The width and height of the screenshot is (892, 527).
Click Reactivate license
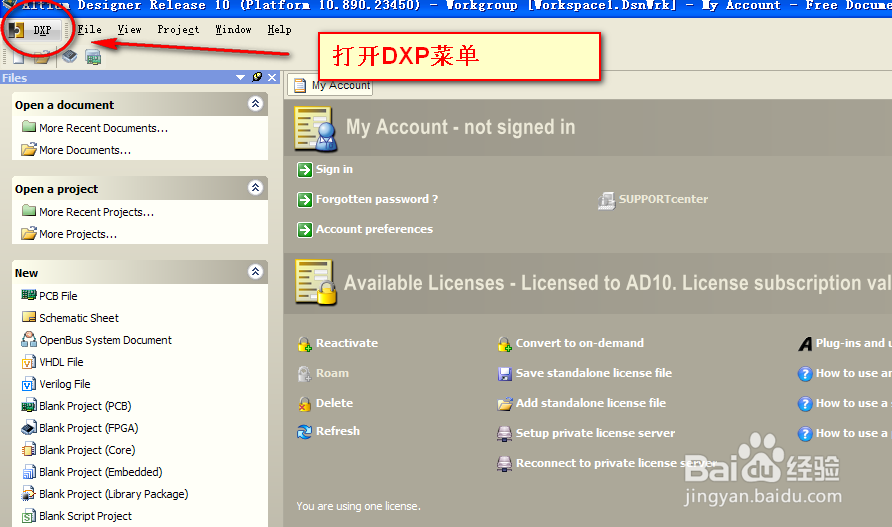tap(346, 343)
